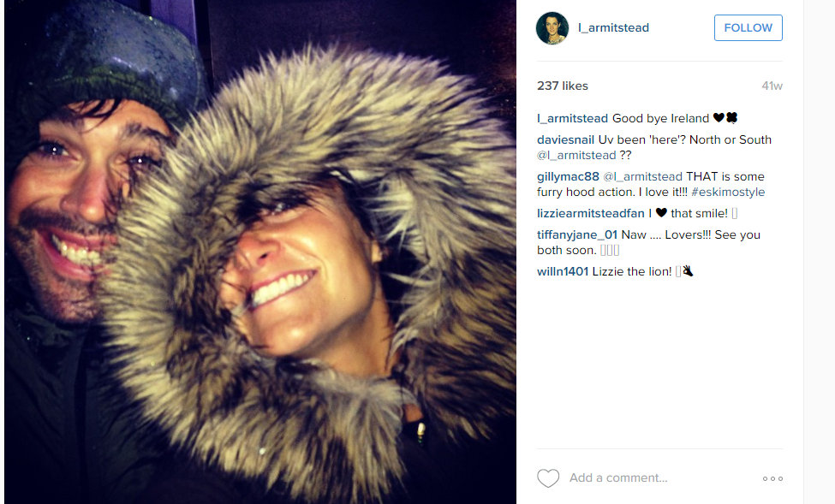Image resolution: width=835 pixels, height=504 pixels.
Task: Click the 237 likes count
Action: tap(563, 86)
